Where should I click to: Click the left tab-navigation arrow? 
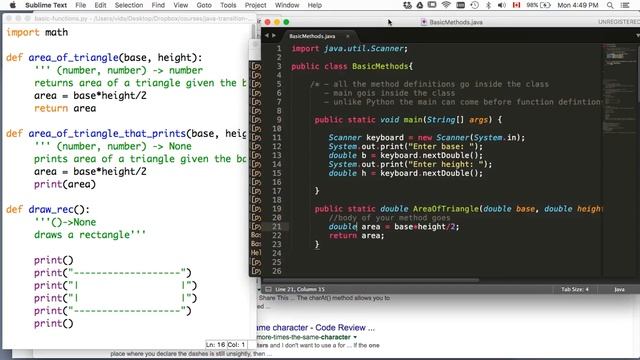tap(267, 36)
